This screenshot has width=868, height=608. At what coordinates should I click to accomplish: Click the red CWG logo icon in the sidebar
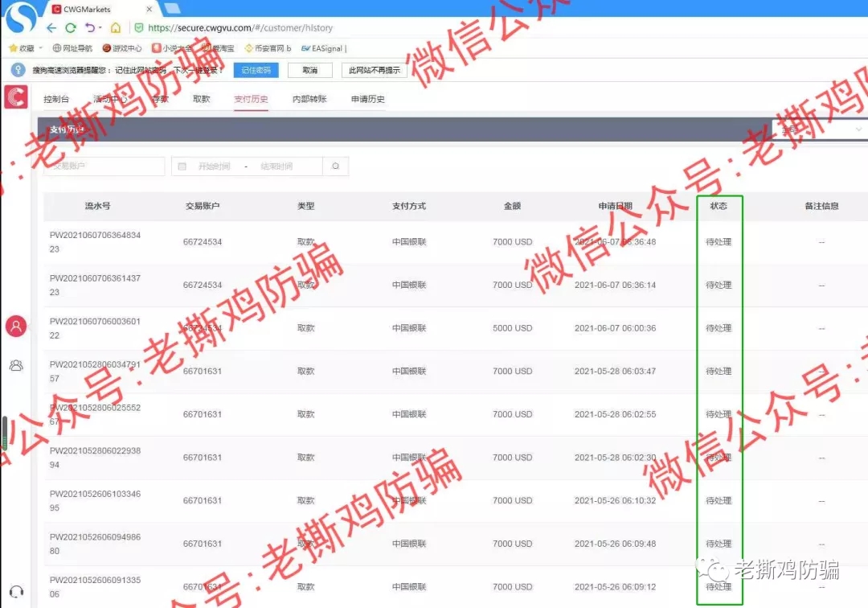[x=16, y=97]
